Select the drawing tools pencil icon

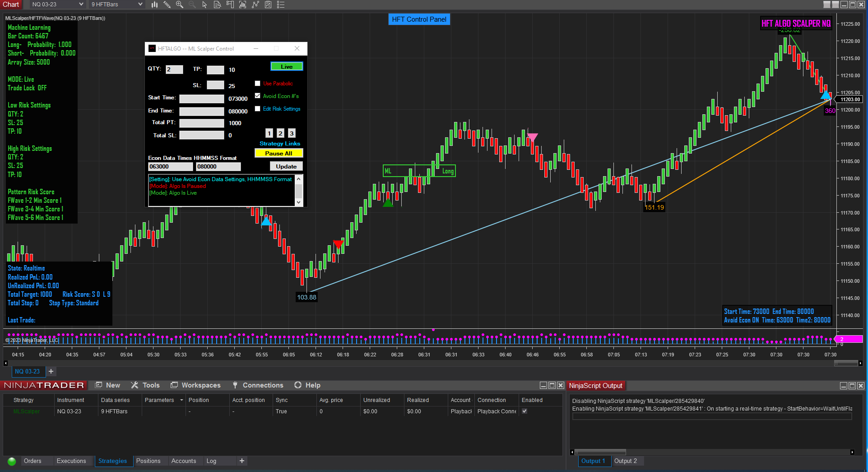coord(167,5)
